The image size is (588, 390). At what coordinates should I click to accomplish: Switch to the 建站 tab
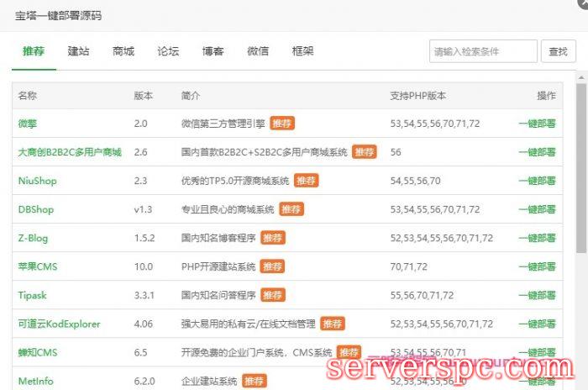coord(79,51)
